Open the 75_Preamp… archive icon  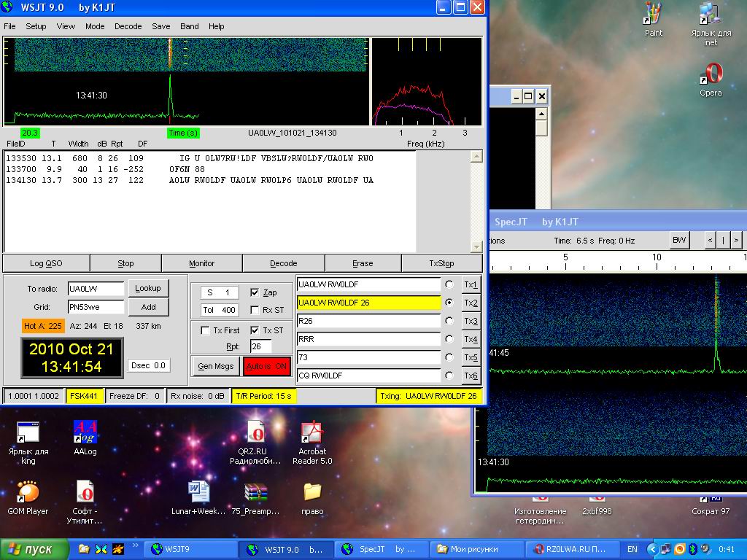[x=255, y=498]
